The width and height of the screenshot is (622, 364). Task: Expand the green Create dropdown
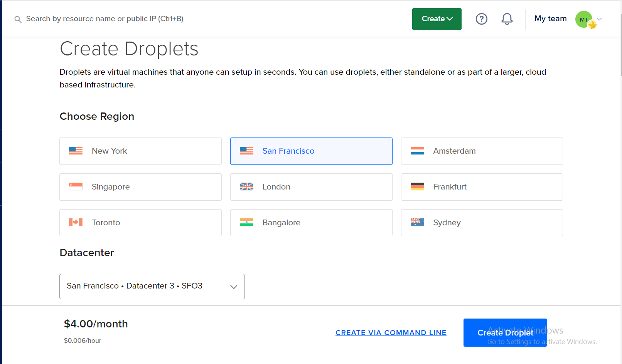point(437,19)
